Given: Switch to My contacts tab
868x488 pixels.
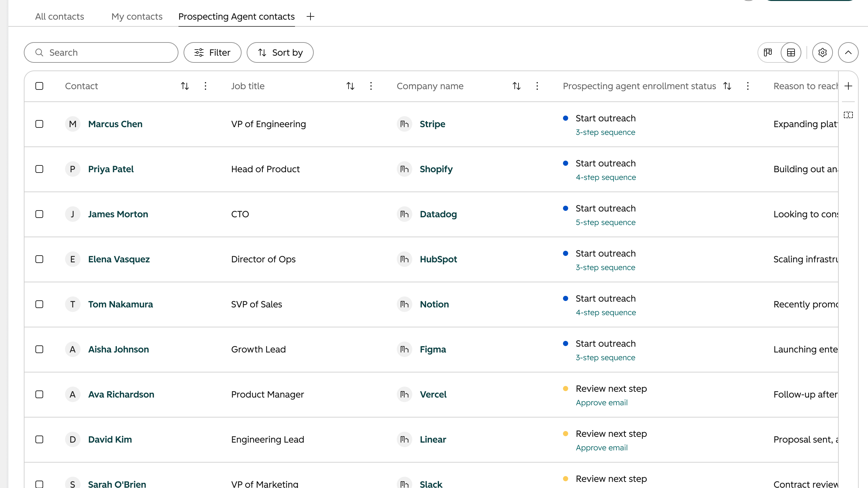Looking at the screenshot, I should coord(137,16).
